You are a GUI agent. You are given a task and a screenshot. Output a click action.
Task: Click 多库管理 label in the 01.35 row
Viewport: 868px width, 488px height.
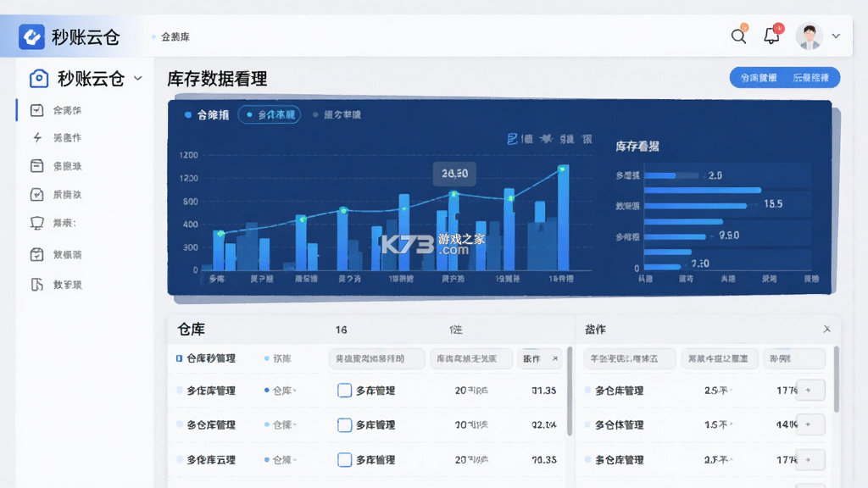click(376, 391)
